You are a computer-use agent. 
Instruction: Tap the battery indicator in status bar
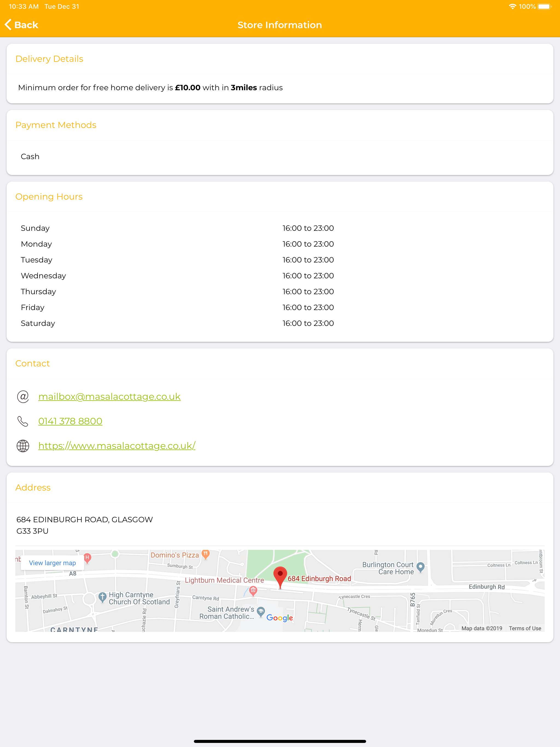[544, 6]
